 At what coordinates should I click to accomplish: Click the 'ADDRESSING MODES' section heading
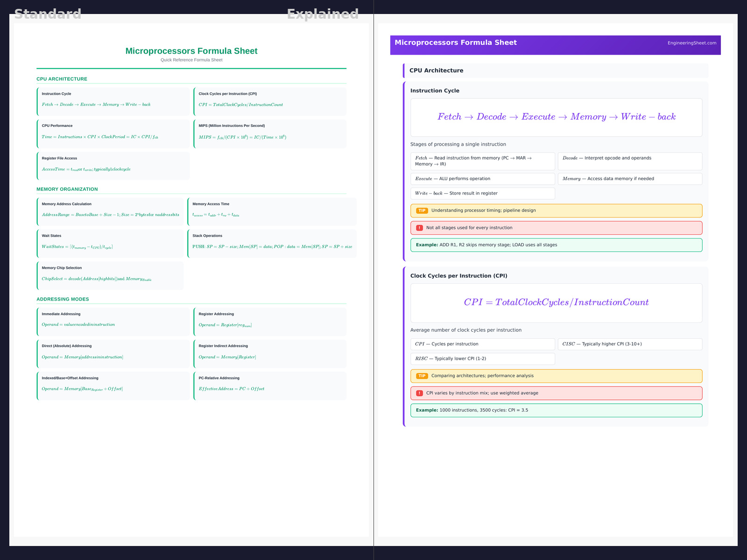(63, 299)
